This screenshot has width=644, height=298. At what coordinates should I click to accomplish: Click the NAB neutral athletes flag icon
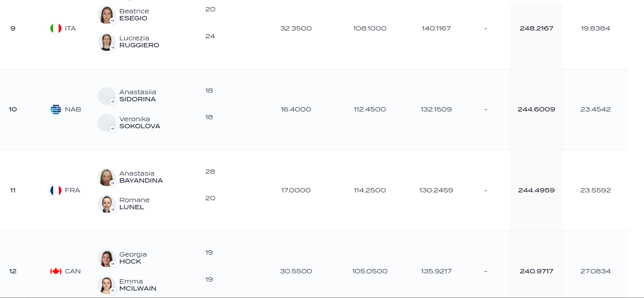coord(56,109)
